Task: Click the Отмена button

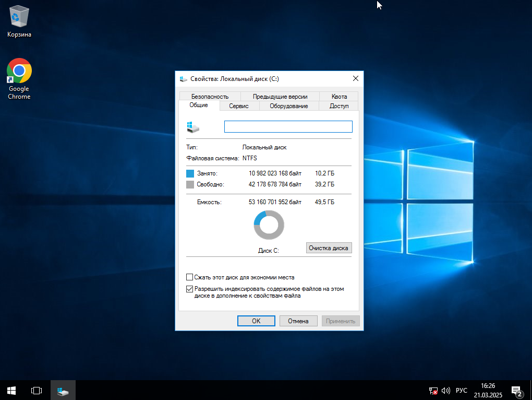Action: click(298, 321)
